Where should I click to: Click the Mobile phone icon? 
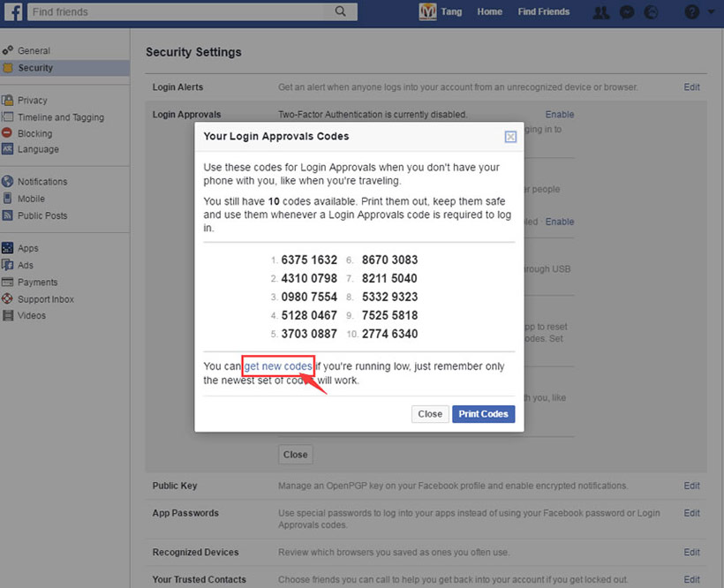tap(7, 199)
